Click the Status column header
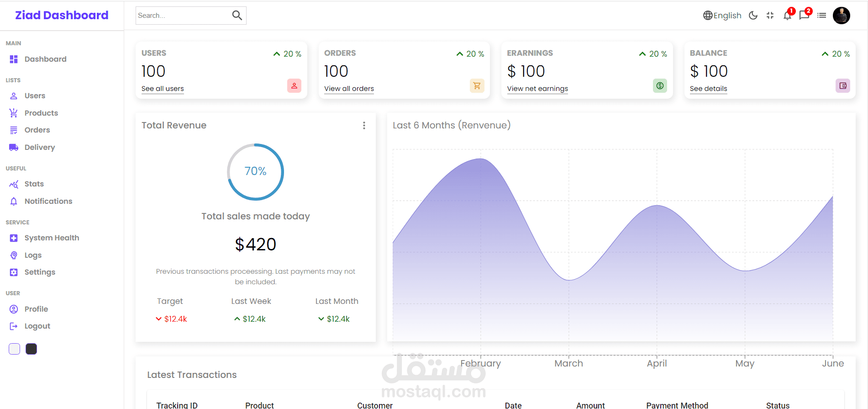The image size is (868, 409). [x=778, y=405]
